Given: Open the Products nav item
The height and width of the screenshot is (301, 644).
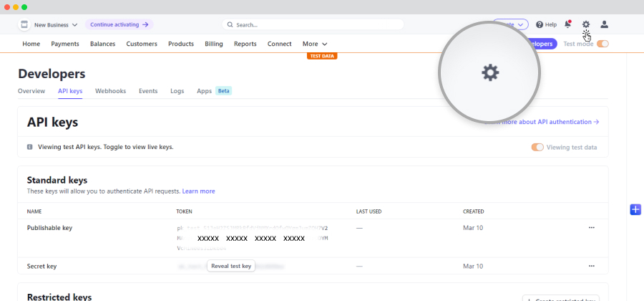Looking at the screenshot, I should pyautogui.click(x=181, y=44).
